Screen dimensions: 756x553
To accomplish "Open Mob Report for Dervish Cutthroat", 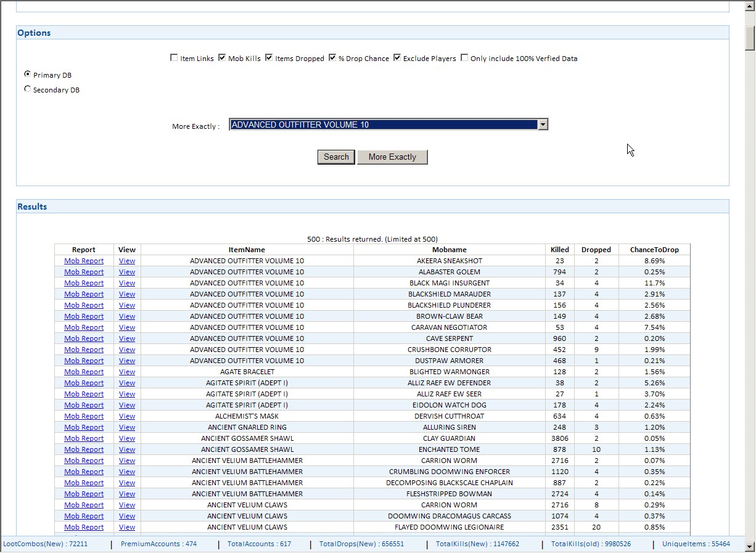I will point(84,416).
